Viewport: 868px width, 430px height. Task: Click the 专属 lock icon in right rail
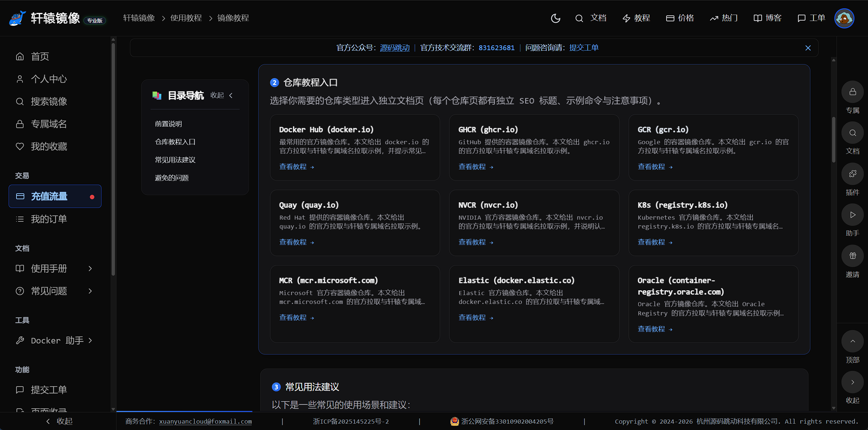point(853,92)
